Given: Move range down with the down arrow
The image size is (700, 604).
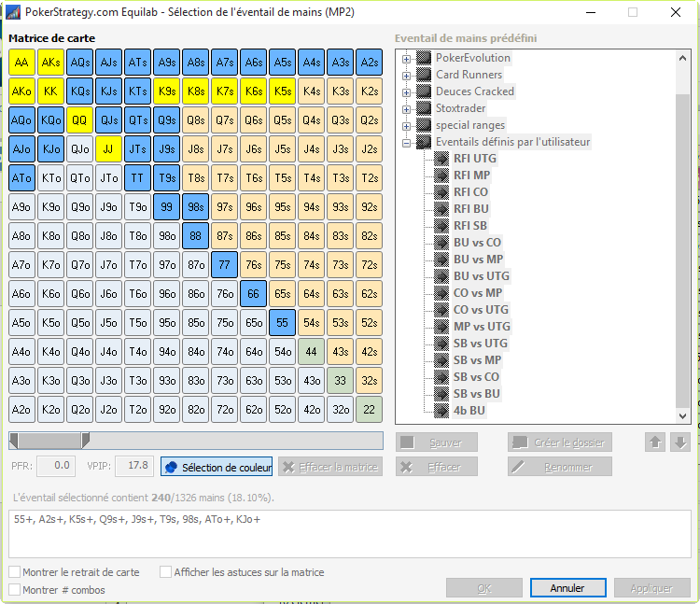Looking at the screenshot, I should point(680,442).
